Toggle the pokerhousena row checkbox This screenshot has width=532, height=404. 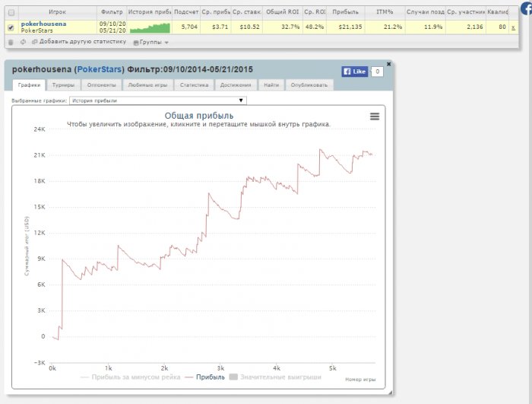point(10,27)
